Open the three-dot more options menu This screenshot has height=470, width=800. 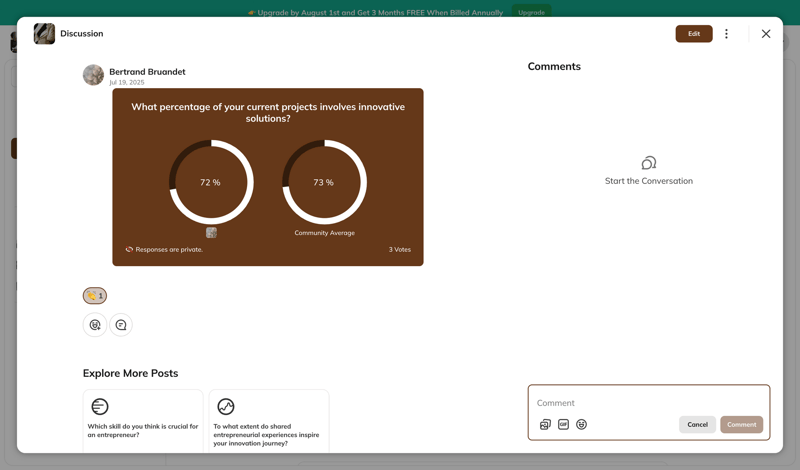pyautogui.click(x=727, y=34)
